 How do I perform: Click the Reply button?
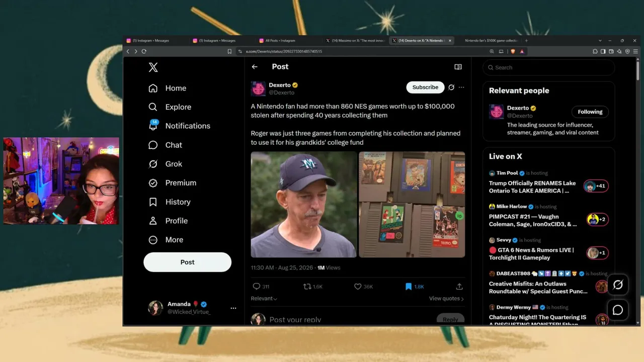450,319
